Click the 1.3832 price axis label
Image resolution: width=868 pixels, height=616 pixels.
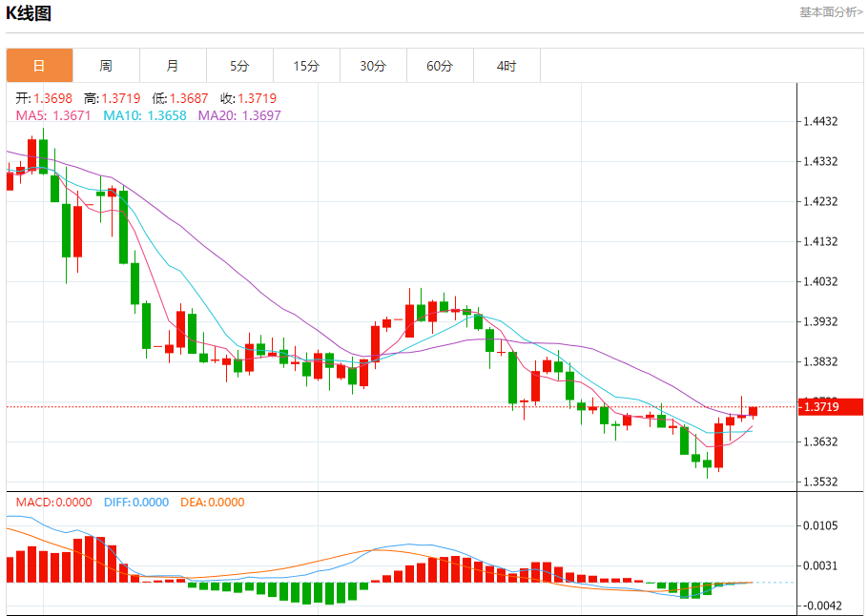tap(821, 362)
